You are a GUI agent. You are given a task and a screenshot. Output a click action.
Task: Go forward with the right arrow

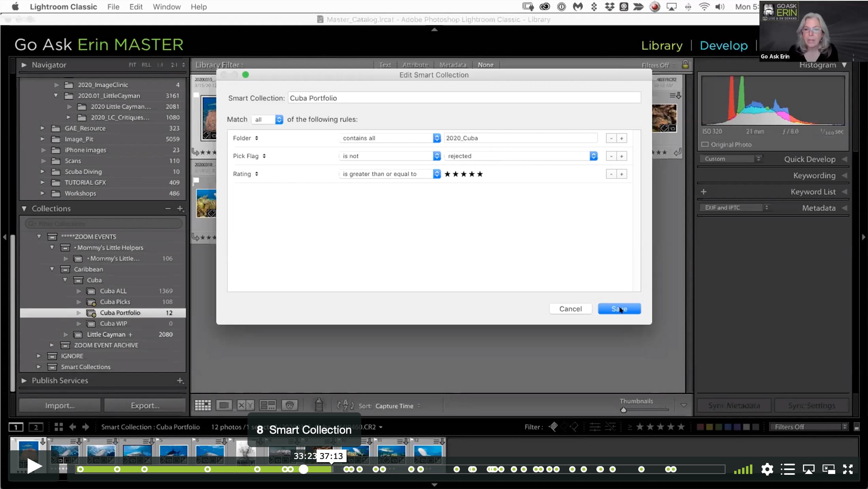point(86,427)
